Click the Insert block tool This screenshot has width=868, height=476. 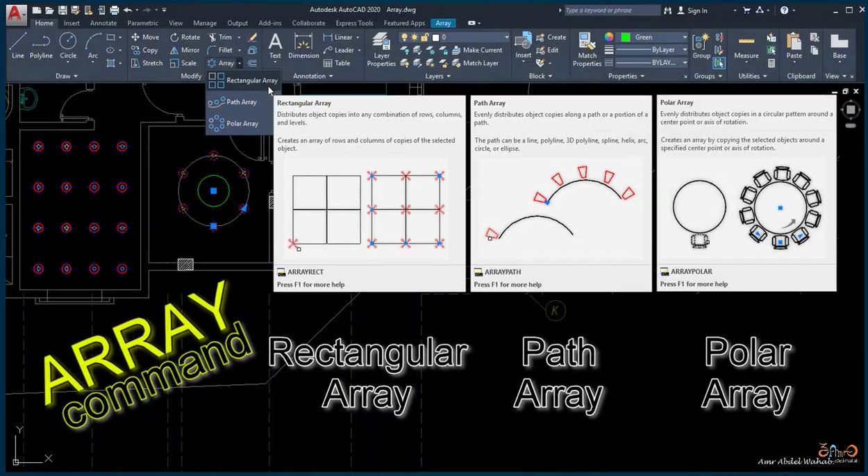pyautogui.click(x=523, y=46)
